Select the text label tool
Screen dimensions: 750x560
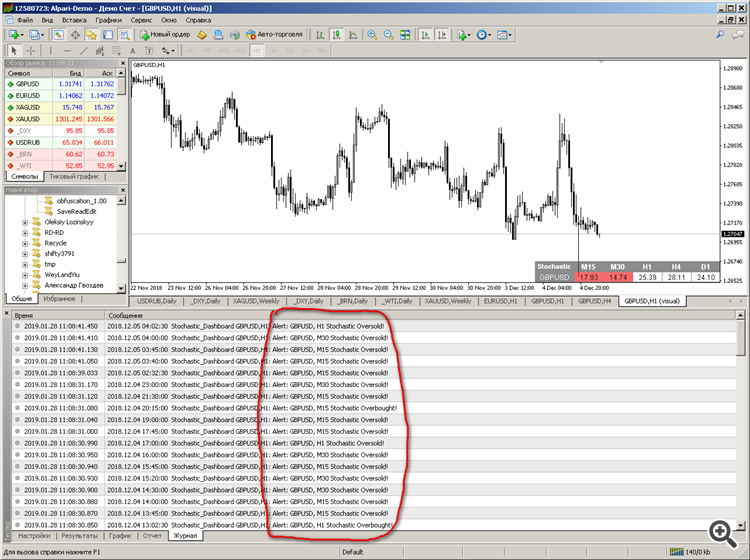(x=149, y=51)
